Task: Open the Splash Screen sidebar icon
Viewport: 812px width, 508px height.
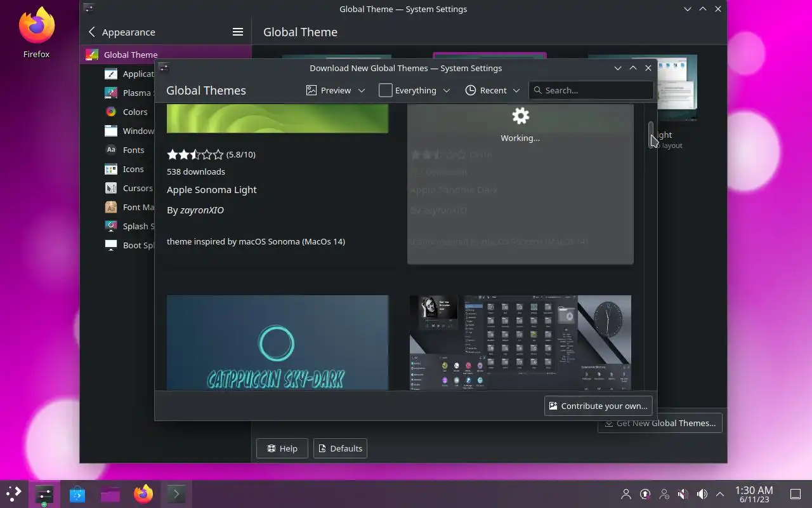Action: pos(111,226)
